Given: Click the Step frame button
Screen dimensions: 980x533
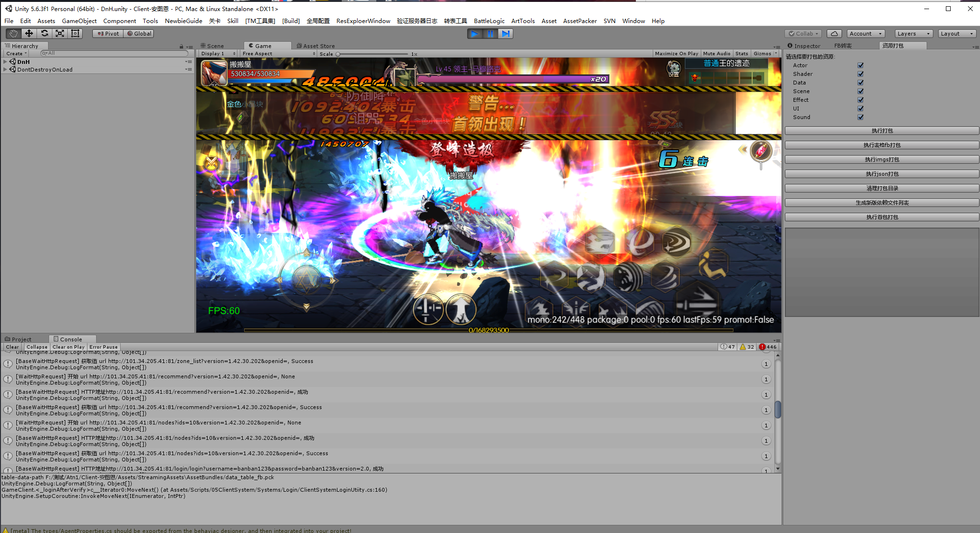Looking at the screenshot, I should click(505, 34).
